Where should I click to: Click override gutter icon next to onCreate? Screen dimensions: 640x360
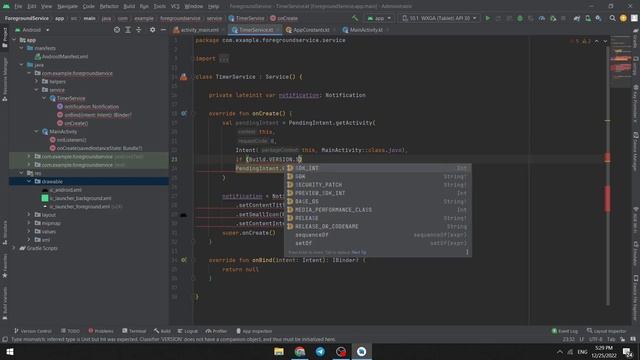tap(184, 113)
